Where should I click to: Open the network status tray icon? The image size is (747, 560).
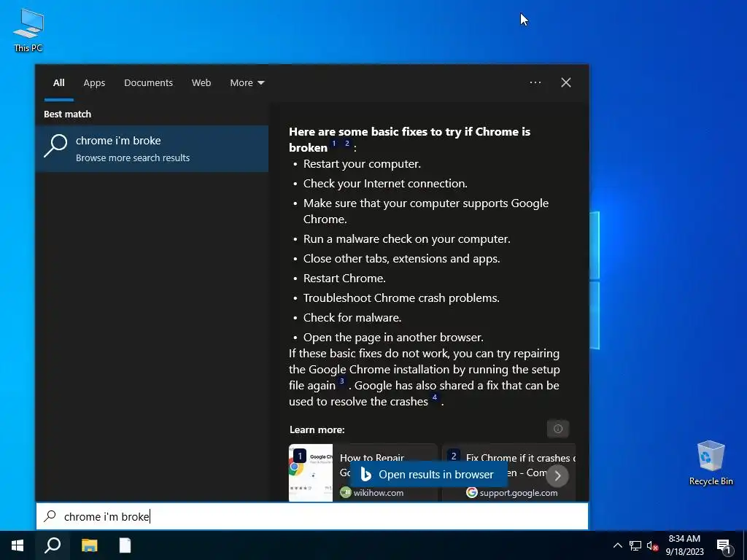point(635,545)
